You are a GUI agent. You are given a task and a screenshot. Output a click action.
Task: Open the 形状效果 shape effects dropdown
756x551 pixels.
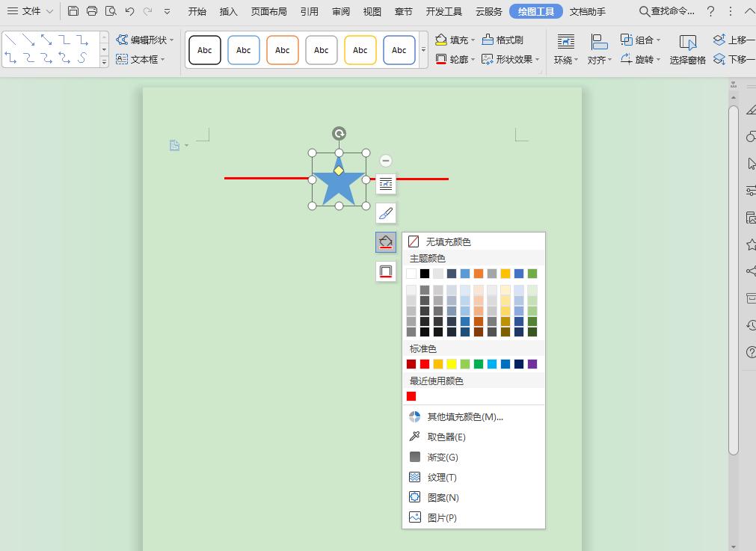point(538,60)
